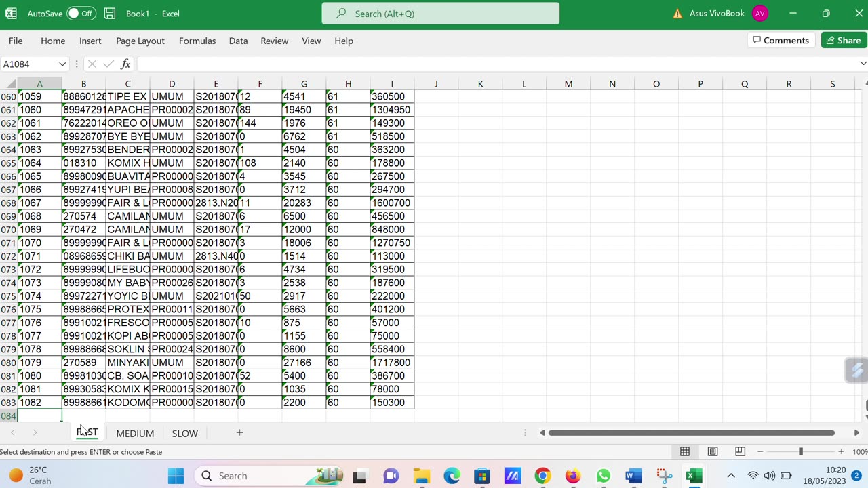Click the zoom in plus button
Screen dimensions: 868x488
coord(841,451)
